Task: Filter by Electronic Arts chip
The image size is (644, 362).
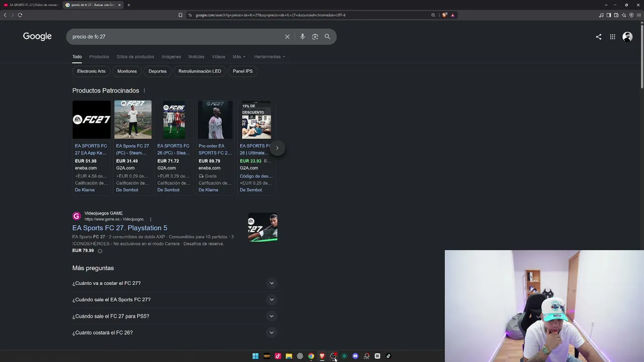Action: tap(91, 71)
